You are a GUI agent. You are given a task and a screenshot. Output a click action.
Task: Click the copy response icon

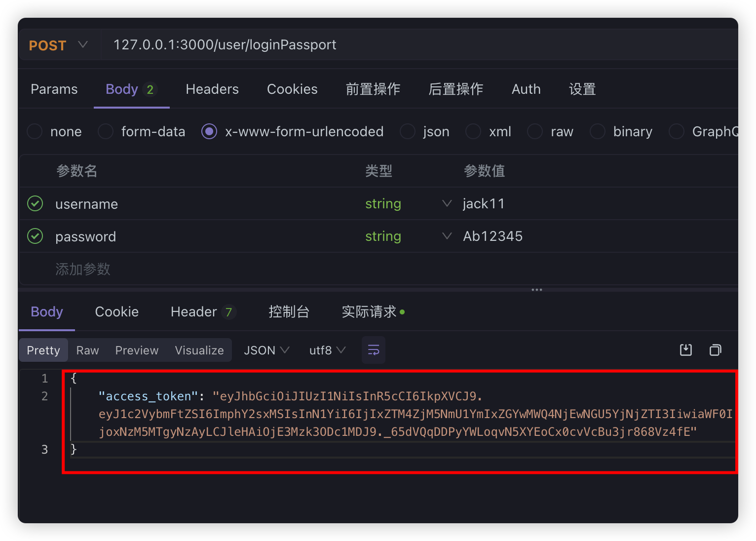pos(715,350)
